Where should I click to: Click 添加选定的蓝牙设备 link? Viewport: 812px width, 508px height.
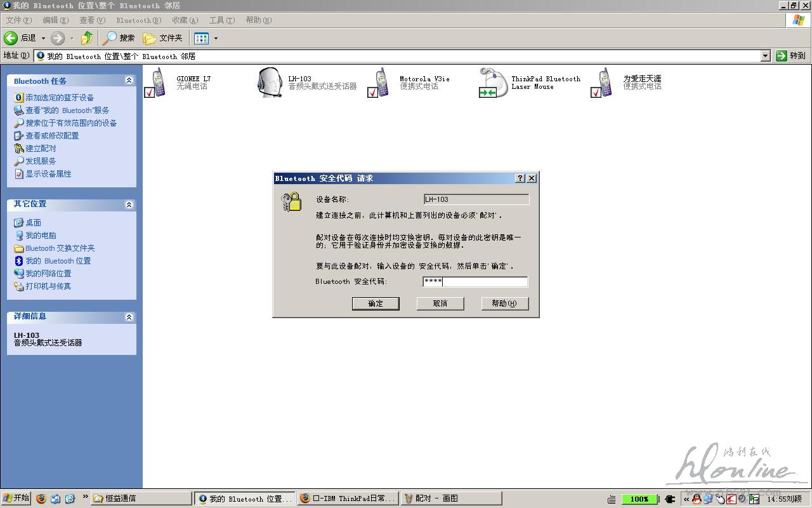coord(60,98)
